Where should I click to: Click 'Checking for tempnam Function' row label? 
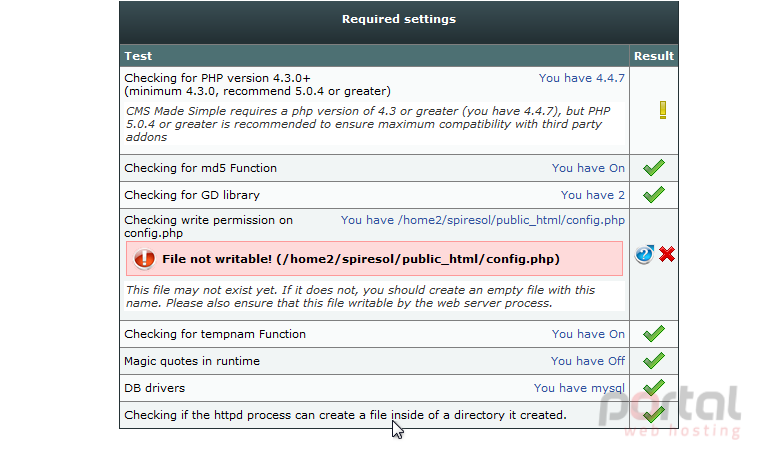click(x=215, y=334)
